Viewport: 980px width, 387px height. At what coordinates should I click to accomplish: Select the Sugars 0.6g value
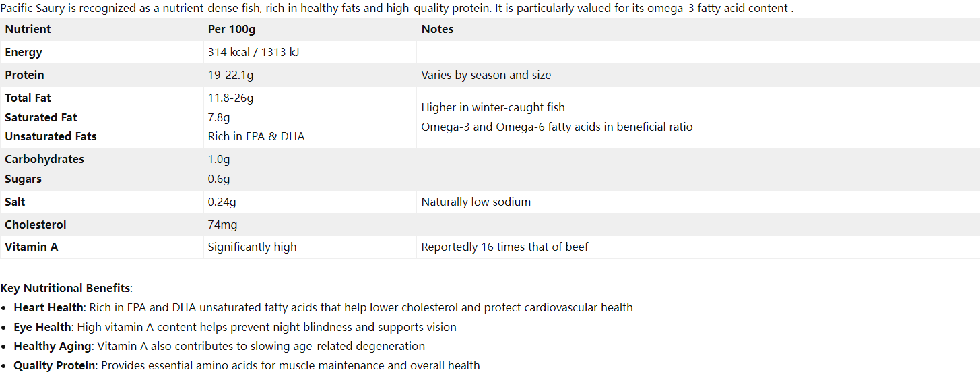pos(219,179)
